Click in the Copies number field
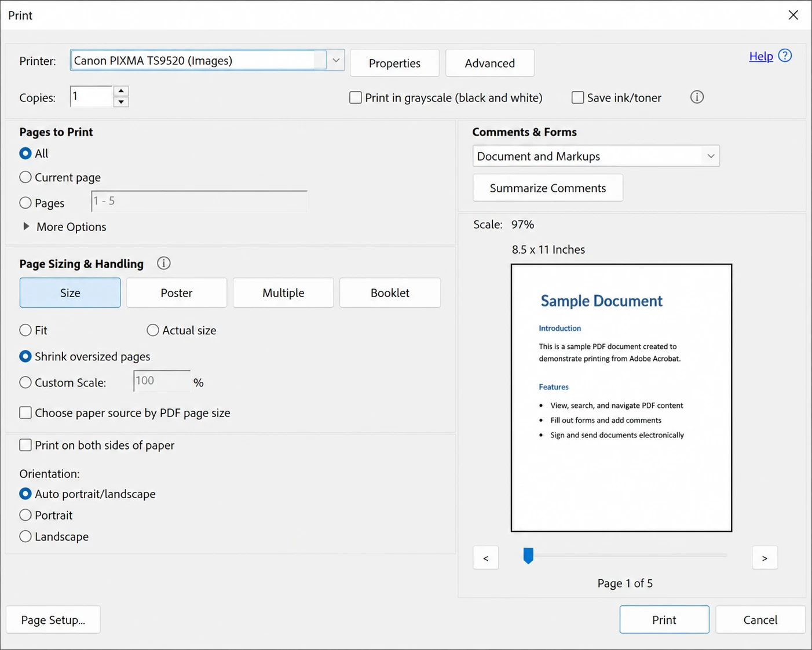 (91, 96)
